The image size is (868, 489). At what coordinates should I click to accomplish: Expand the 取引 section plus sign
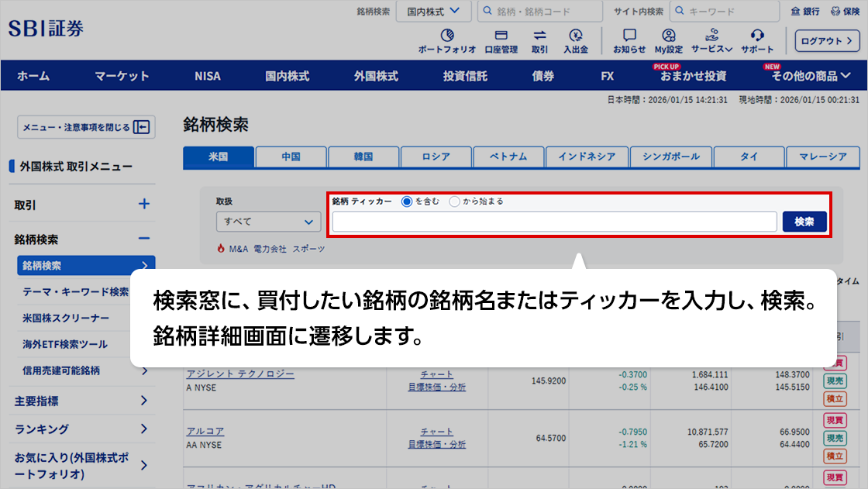pyautogui.click(x=143, y=205)
